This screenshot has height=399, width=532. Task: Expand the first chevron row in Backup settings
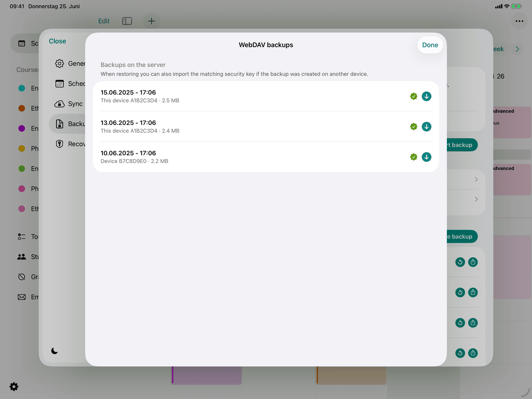(x=476, y=180)
